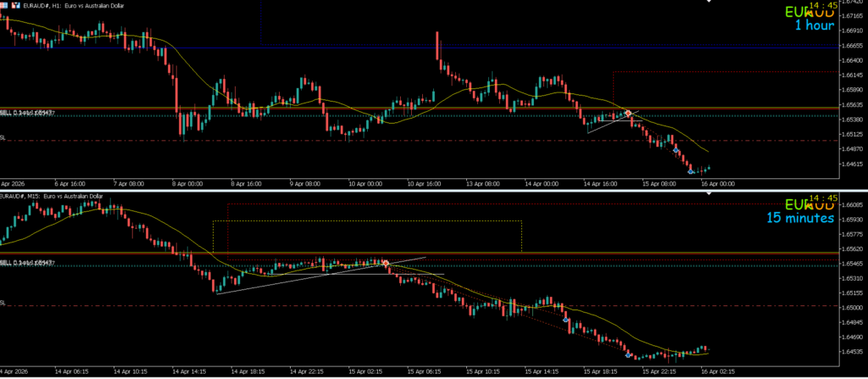Click the chart shift triangle on M15 chart
Image resolution: width=868 pixels, height=379 pixels.
pos(710,194)
